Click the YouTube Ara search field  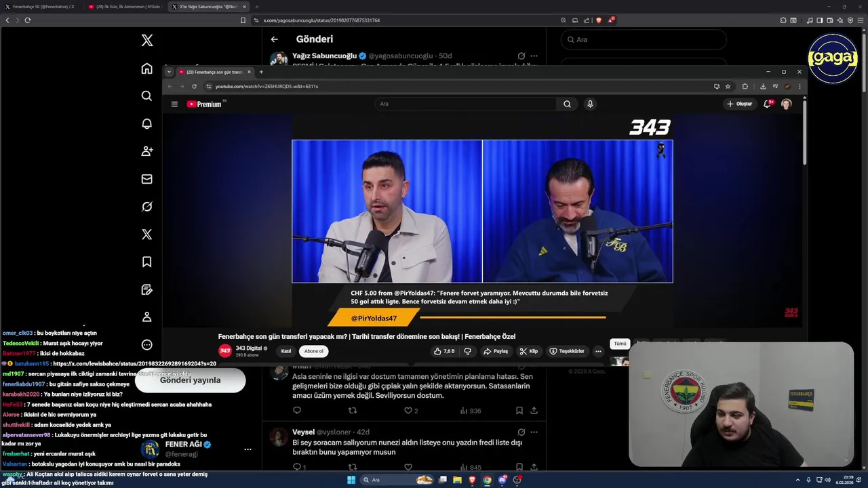pyautogui.click(x=466, y=104)
